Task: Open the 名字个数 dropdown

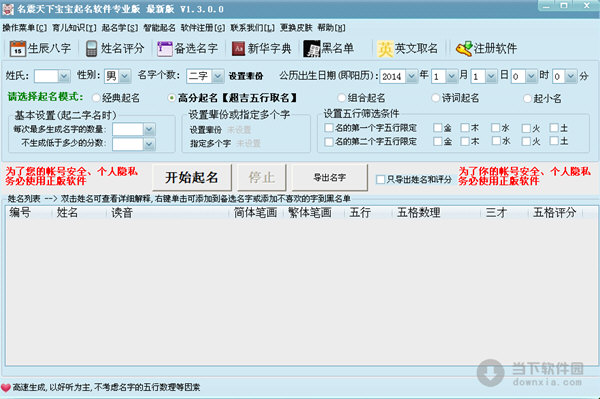Action: click(x=217, y=76)
